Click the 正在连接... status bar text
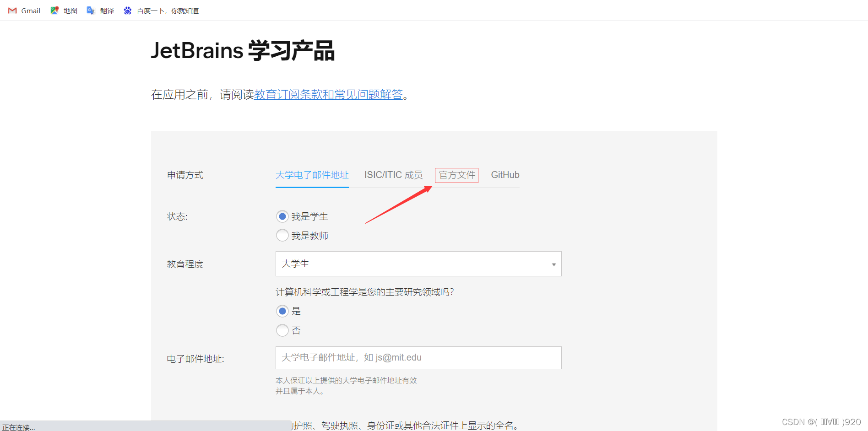868x431 pixels. [19, 427]
